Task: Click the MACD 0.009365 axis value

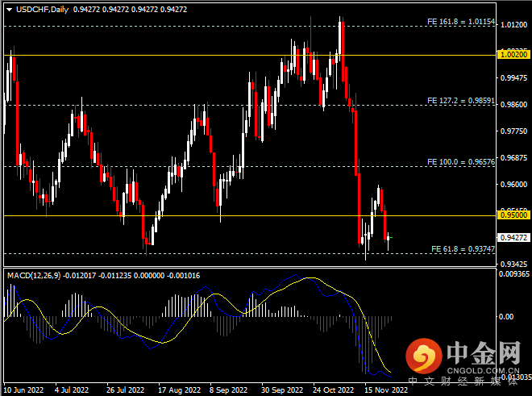Action: (513, 274)
